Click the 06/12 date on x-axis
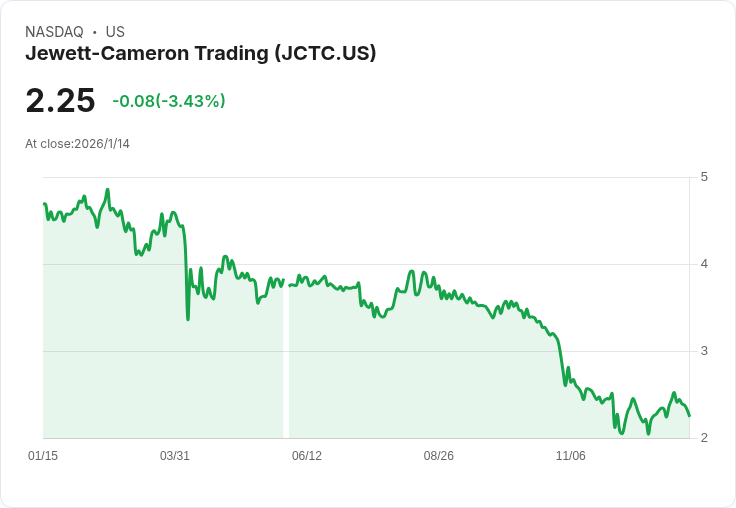 [307, 456]
